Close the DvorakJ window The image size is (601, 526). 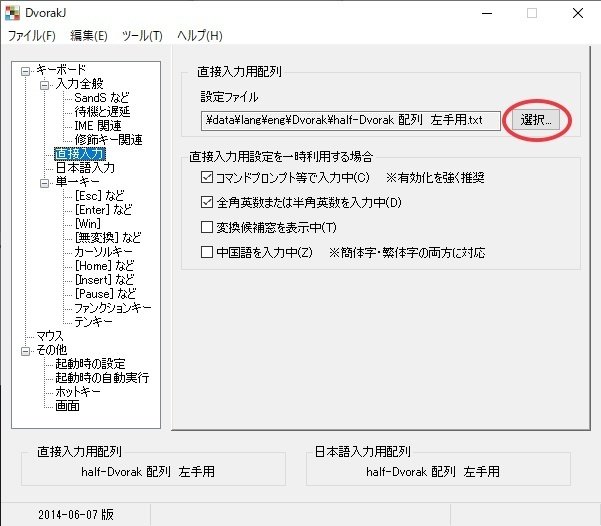click(578, 13)
